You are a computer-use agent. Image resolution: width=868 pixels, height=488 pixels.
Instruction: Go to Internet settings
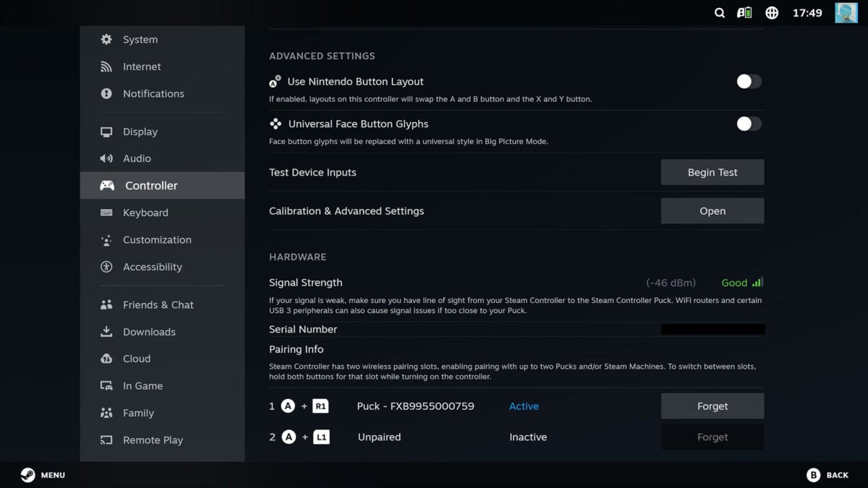pyautogui.click(x=162, y=67)
